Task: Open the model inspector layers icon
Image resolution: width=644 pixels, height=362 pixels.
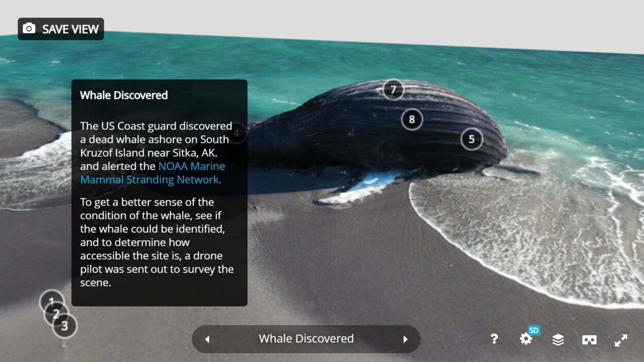Action: [558, 339]
